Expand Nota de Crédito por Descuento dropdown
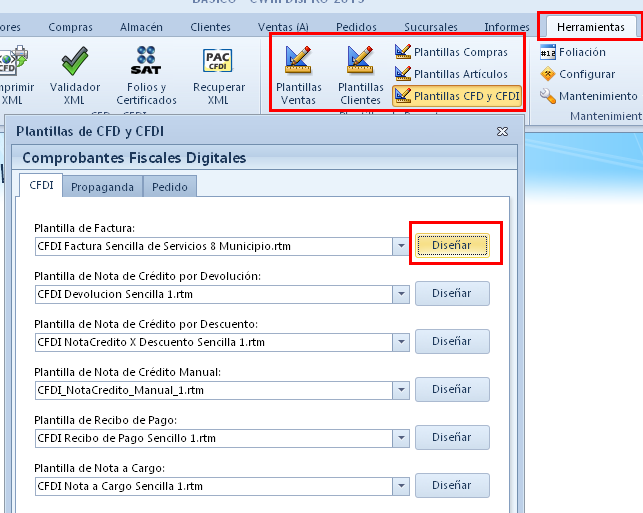 [x=401, y=342]
